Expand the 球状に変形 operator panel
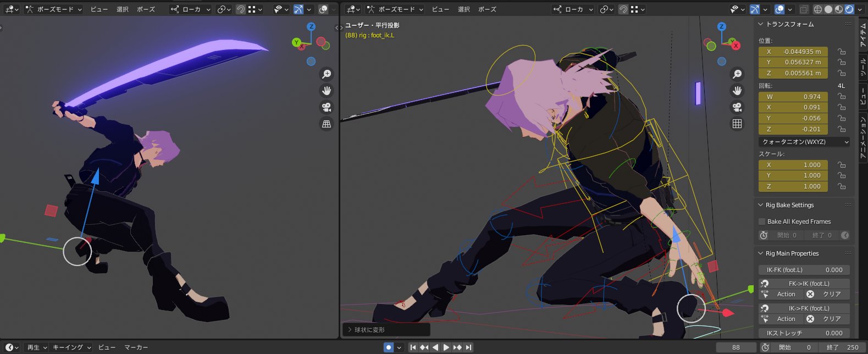 [350, 330]
